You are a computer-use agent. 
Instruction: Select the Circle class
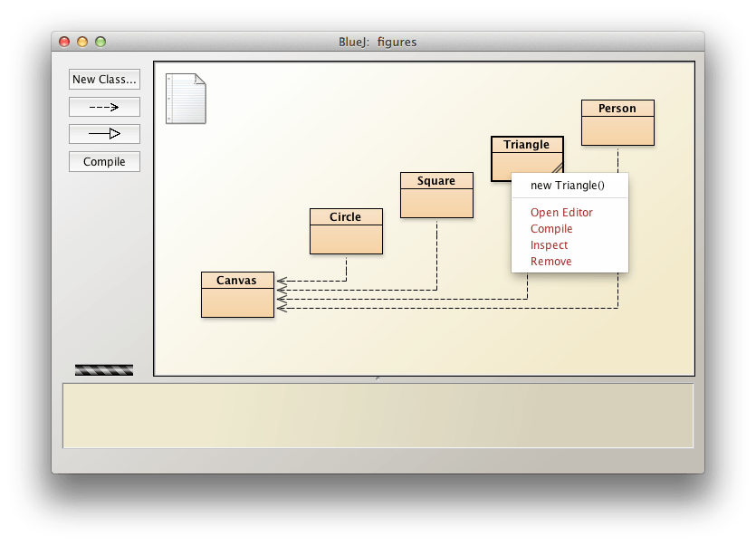[346, 232]
